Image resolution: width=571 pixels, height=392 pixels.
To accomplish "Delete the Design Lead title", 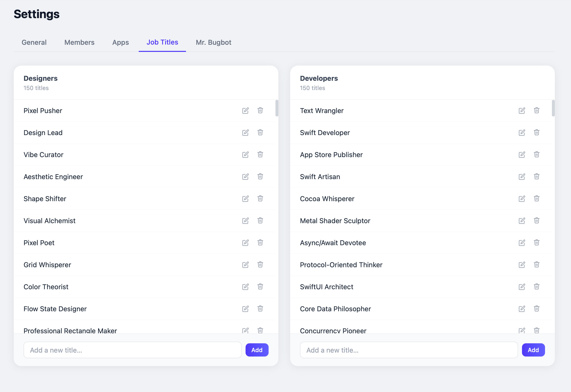I will (x=260, y=132).
